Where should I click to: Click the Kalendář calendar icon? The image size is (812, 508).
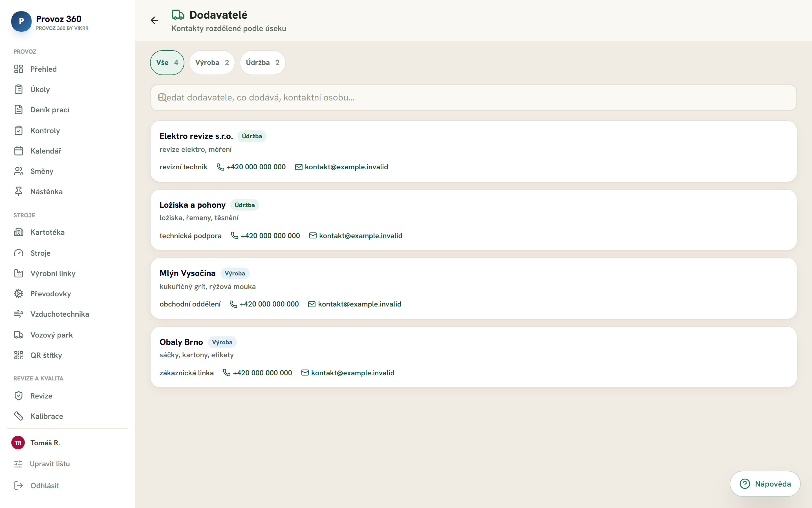coord(18,151)
